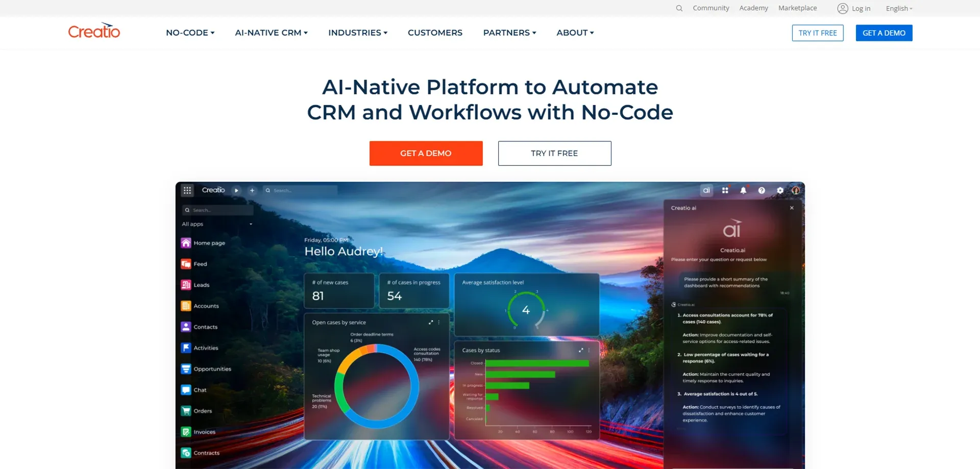Click the orange GET A DEMO button
This screenshot has width=980, height=469.
[426, 153]
